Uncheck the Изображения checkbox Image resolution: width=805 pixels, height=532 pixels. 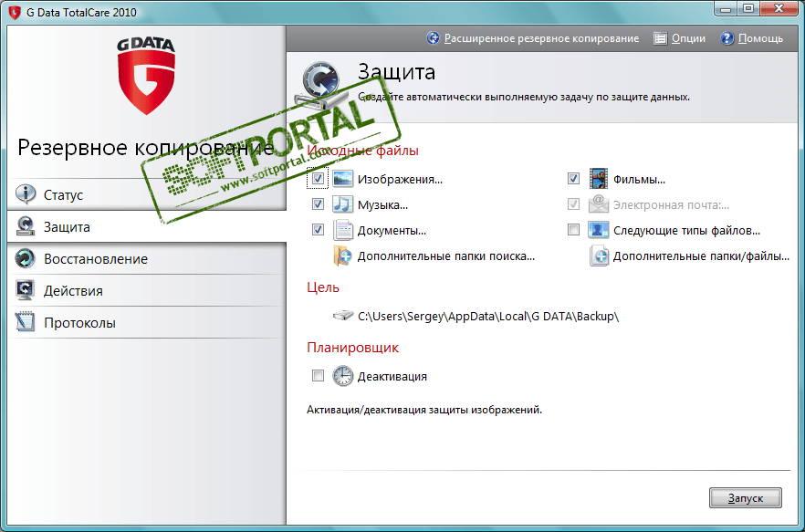(x=318, y=178)
